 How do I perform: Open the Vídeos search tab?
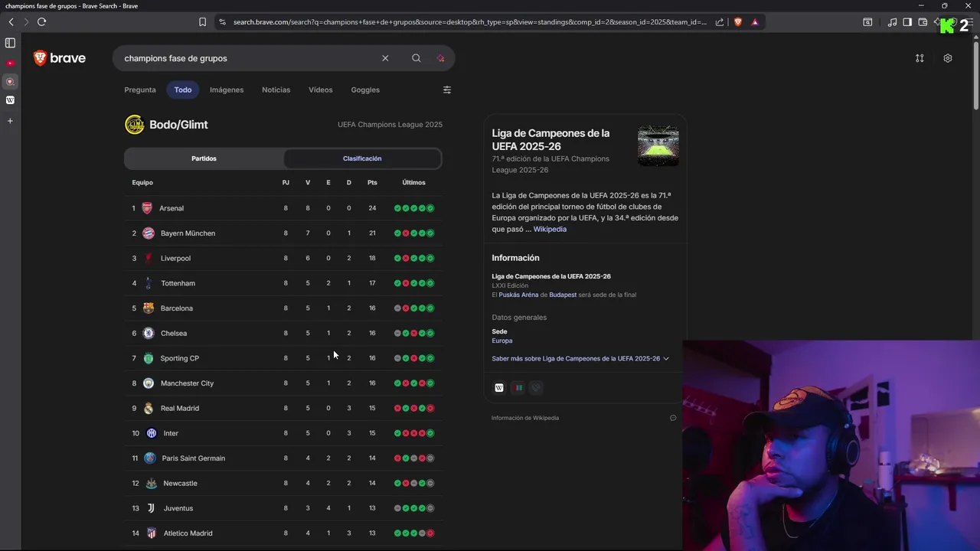click(320, 90)
